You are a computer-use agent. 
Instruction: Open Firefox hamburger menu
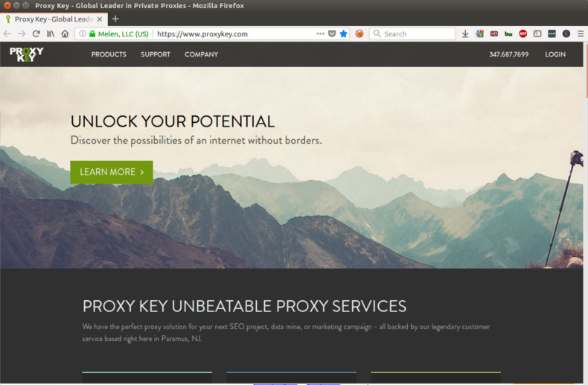[580, 34]
